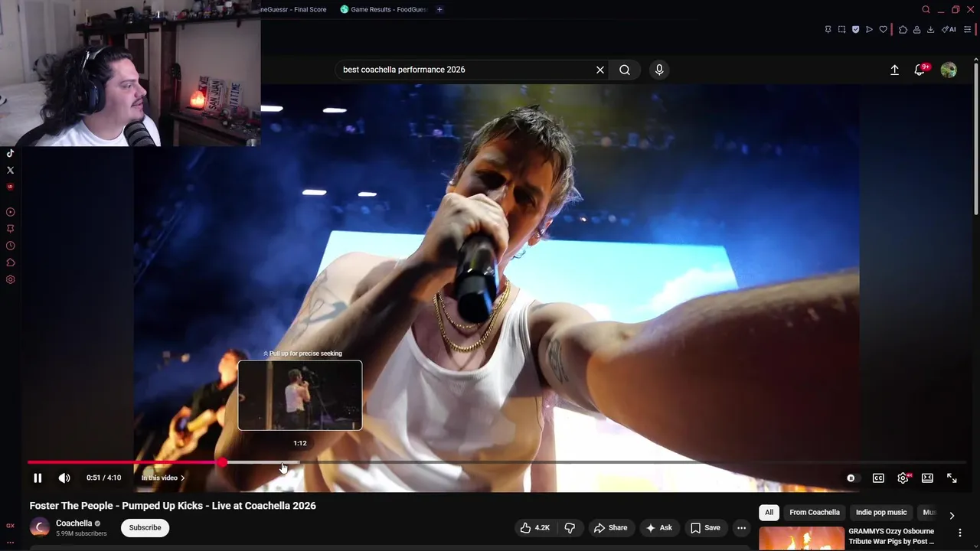This screenshot has height=551, width=980.
Task: Like the video showing 4.2K likes
Action: click(x=534, y=528)
